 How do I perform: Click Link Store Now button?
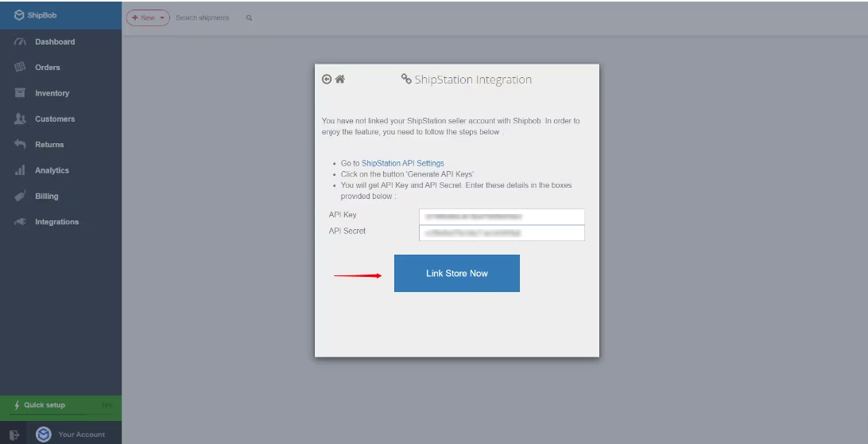click(457, 273)
